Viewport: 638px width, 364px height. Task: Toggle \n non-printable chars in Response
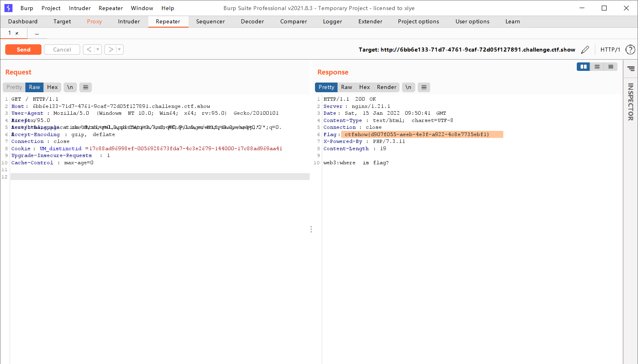click(408, 87)
